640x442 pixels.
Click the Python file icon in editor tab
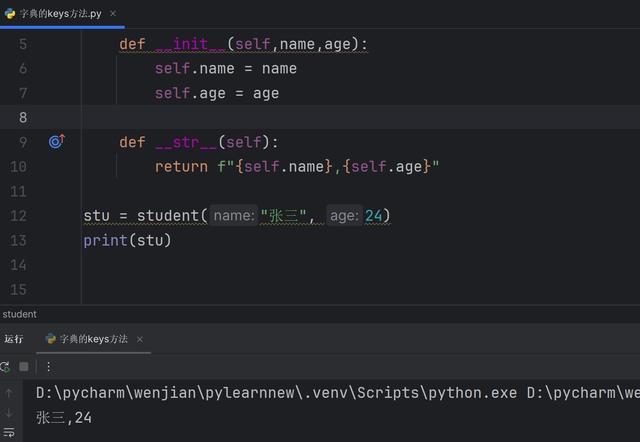click(10, 13)
